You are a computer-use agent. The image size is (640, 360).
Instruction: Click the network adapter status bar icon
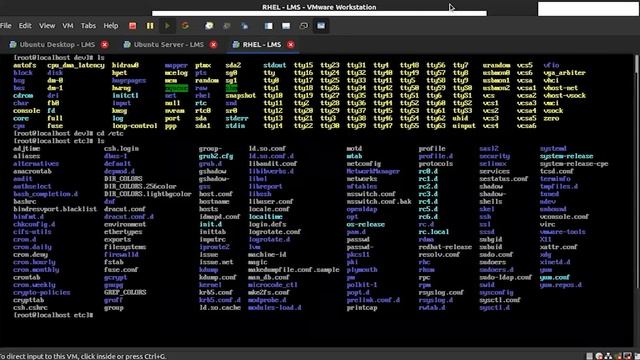tap(608, 356)
